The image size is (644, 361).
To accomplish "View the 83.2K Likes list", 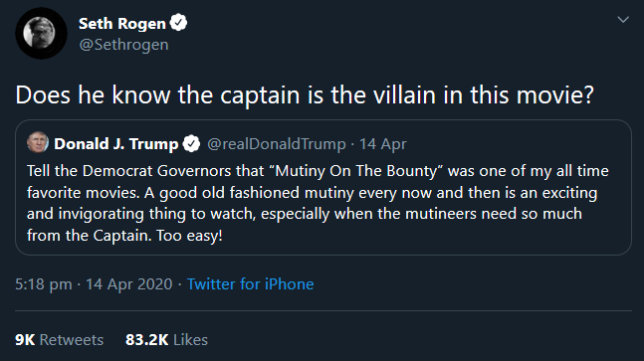I will click(166, 340).
